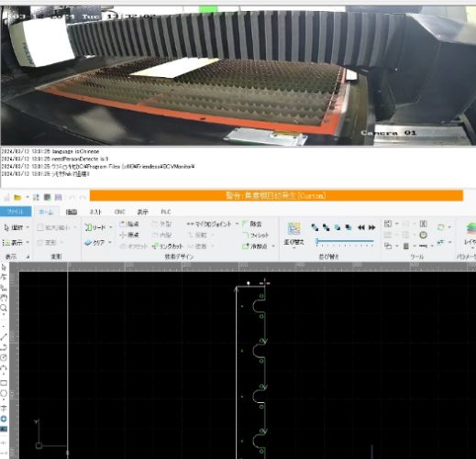Select the arrow pointer tool in left toolbar
The height and width of the screenshot is (459, 476).
(x=4, y=268)
